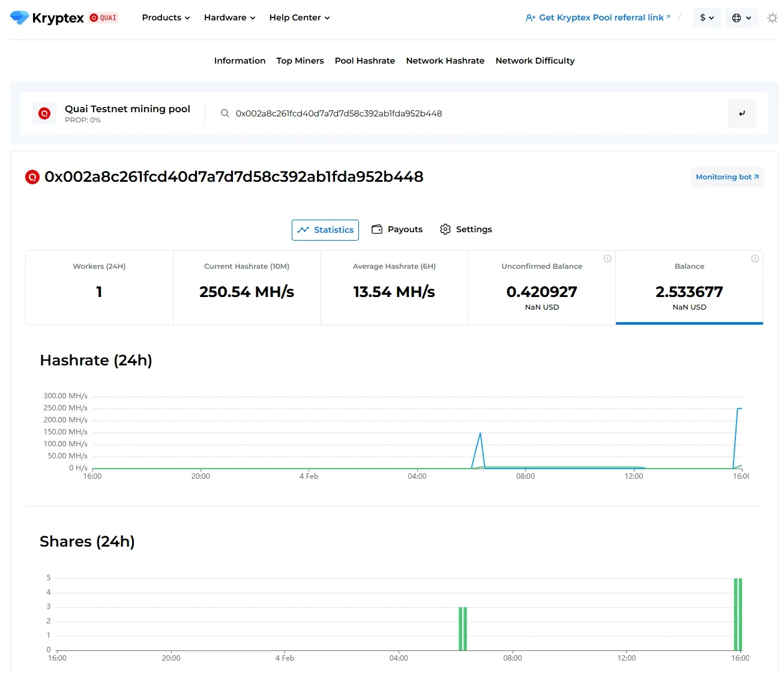
Task: Switch to the Payouts tab
Action: click(x=397, y=229)
